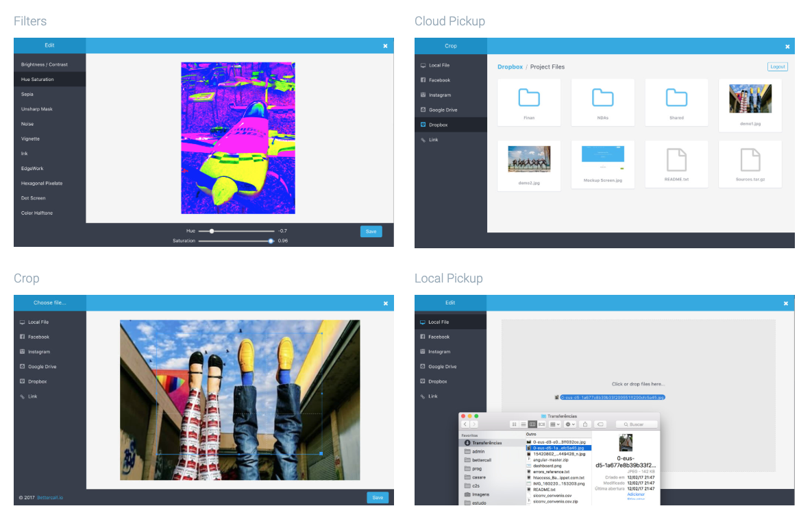The image size is (812, 528).
Task: Click Instagram icon in Crop panel sidebar
Action: (x=22, y=352)
